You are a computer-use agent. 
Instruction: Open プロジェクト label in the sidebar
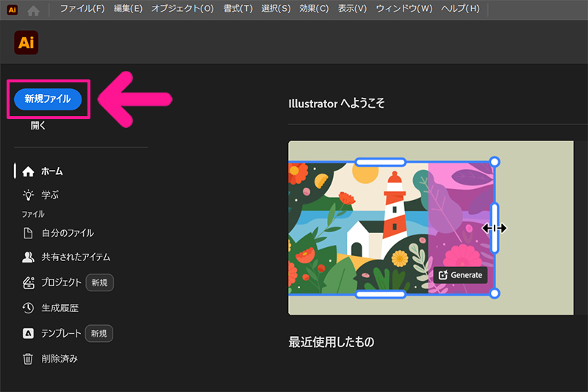click(x=61, y=282)
